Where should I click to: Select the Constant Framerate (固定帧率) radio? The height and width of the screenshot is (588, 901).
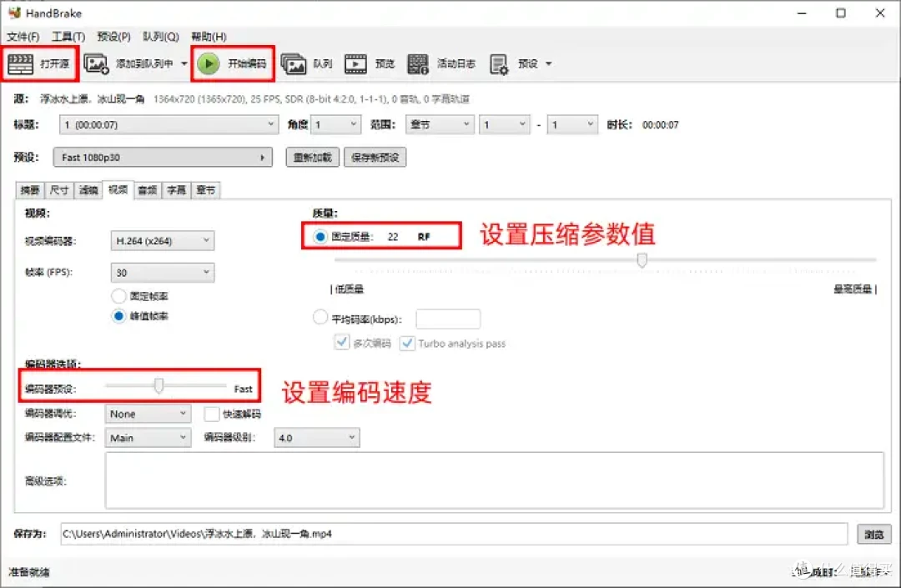118,296
